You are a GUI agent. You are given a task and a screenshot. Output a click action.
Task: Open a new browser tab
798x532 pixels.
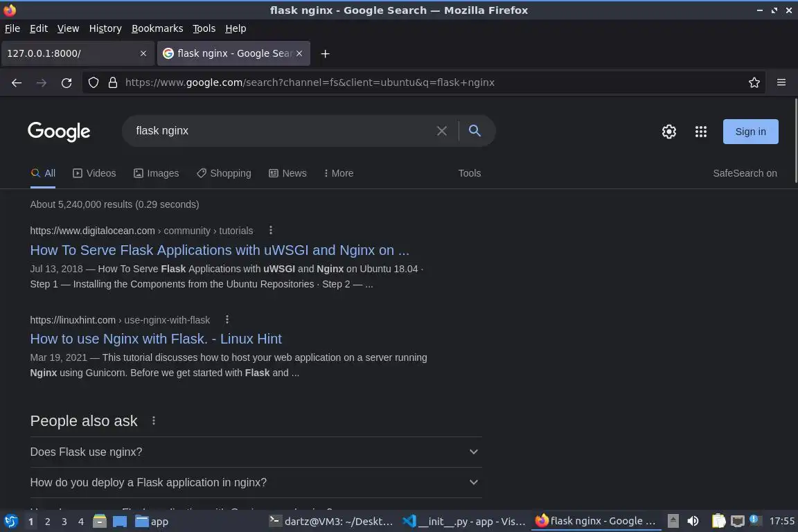[x=325, y=53]
